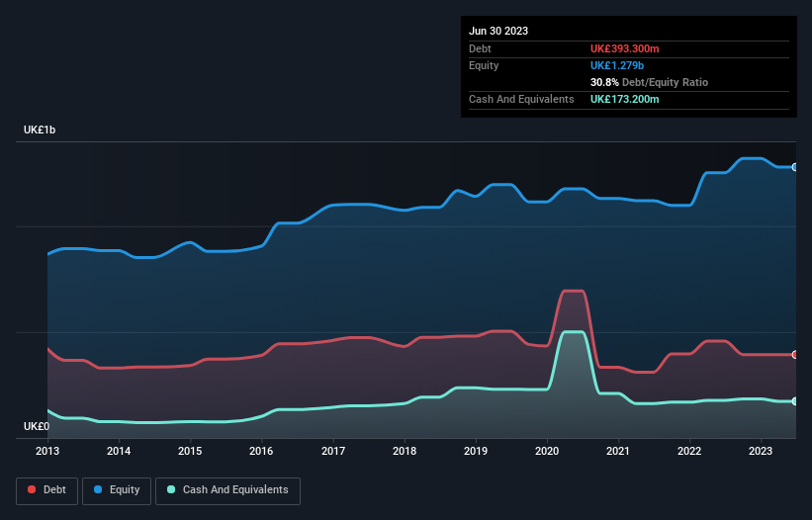This screenshot has width=812, height=520.
Task: Toggle the Debt legend button
Action: (x=47, y=490)
